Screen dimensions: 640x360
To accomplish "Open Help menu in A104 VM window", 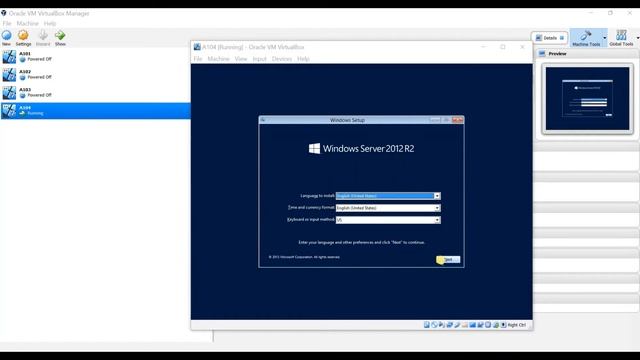I will click(303, 59).
